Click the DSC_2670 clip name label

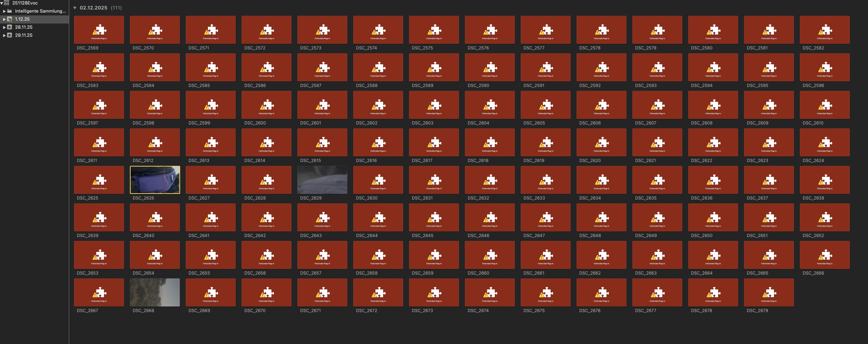pyautogui.click(x=255, y=311)
